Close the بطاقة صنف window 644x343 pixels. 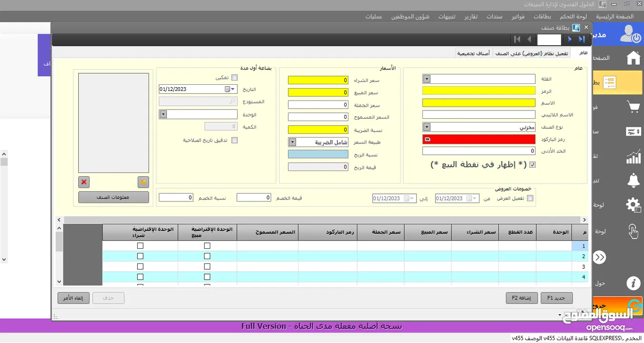coord(586,28)
